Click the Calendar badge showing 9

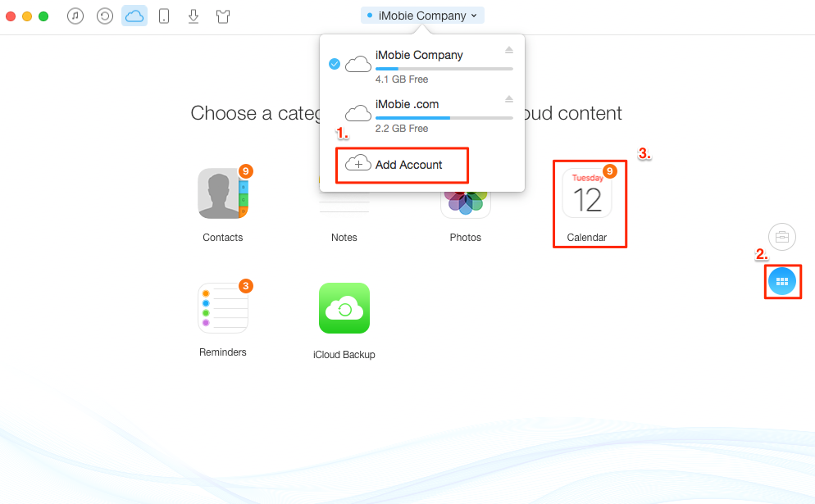tap(610, 171)
